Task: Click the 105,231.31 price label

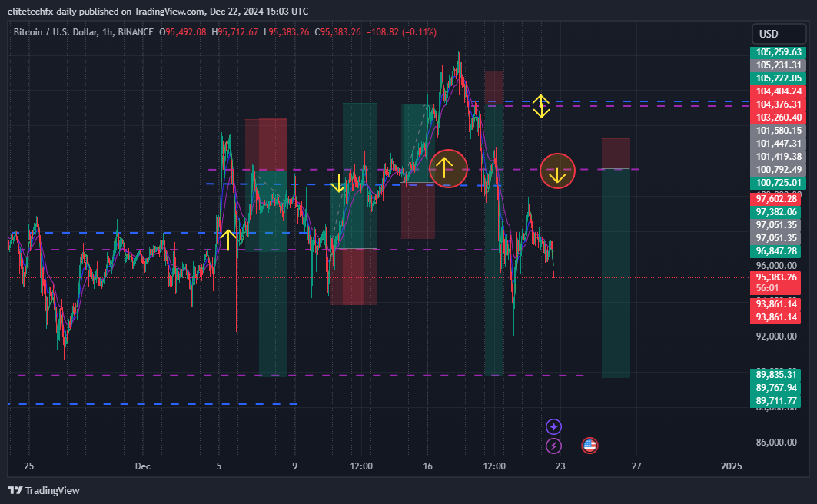Action: click(778, 65)
